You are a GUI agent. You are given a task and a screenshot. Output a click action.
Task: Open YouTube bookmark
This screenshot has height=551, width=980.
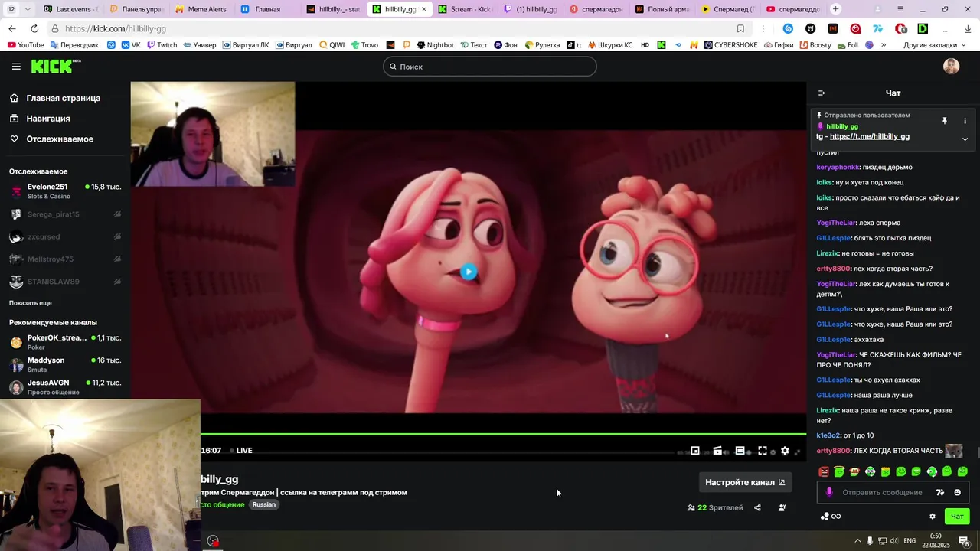pyautogui.click(x=26, y=45)
